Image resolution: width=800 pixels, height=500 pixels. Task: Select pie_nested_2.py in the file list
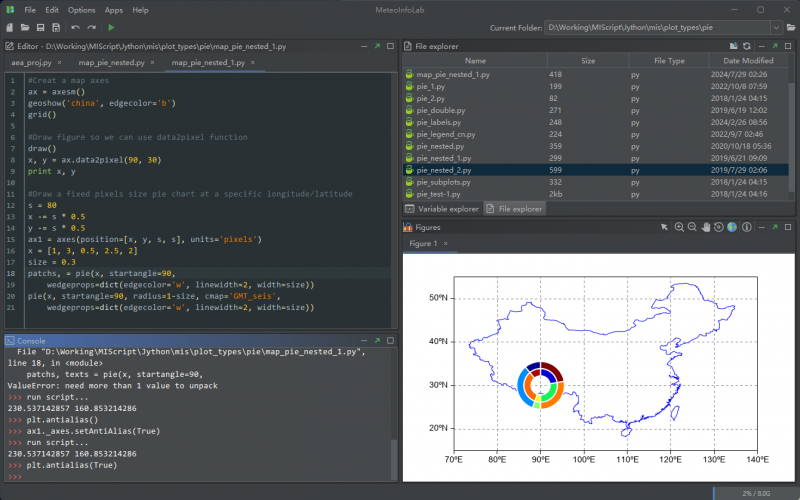444,170
